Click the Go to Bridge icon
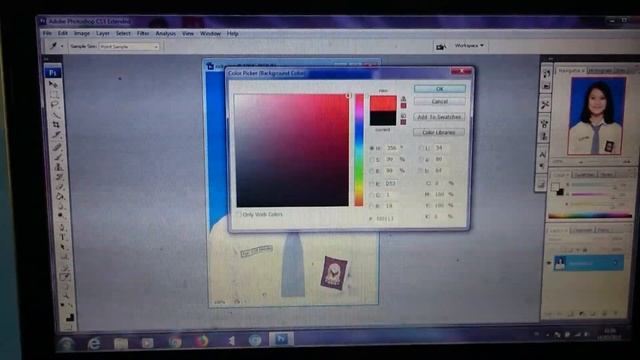This screenshot has height=360, width=640. 440,47
